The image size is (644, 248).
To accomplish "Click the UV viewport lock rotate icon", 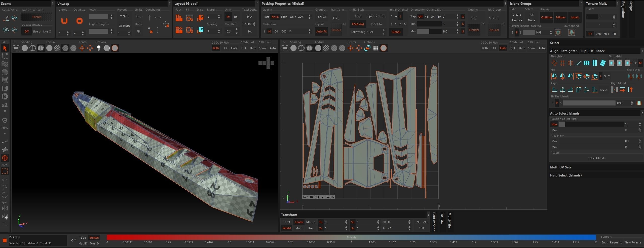I will pos(367,48).
